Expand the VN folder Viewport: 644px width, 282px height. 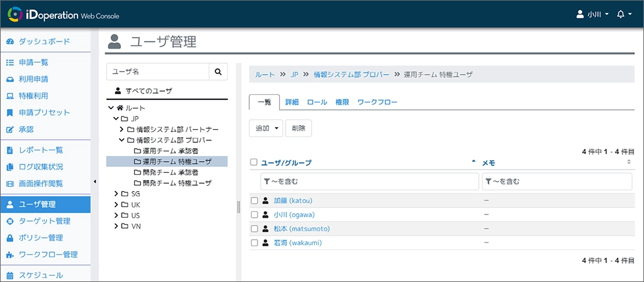(116, 225)
